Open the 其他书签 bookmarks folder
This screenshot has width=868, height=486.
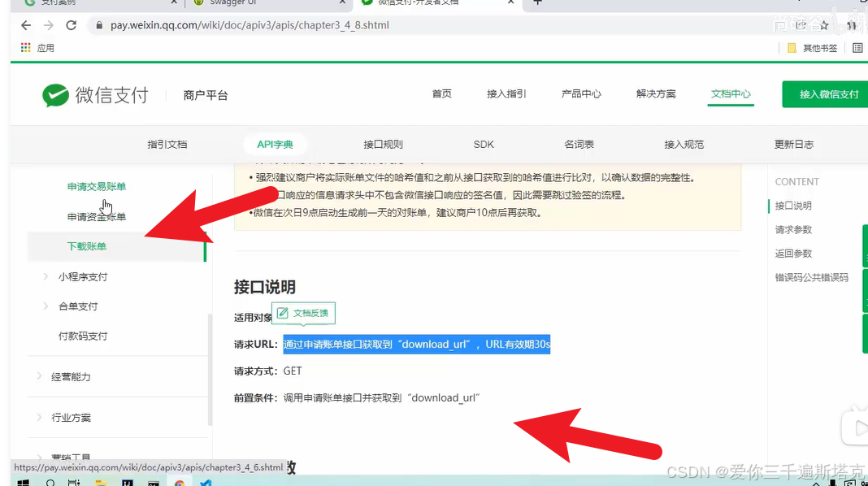812,48
